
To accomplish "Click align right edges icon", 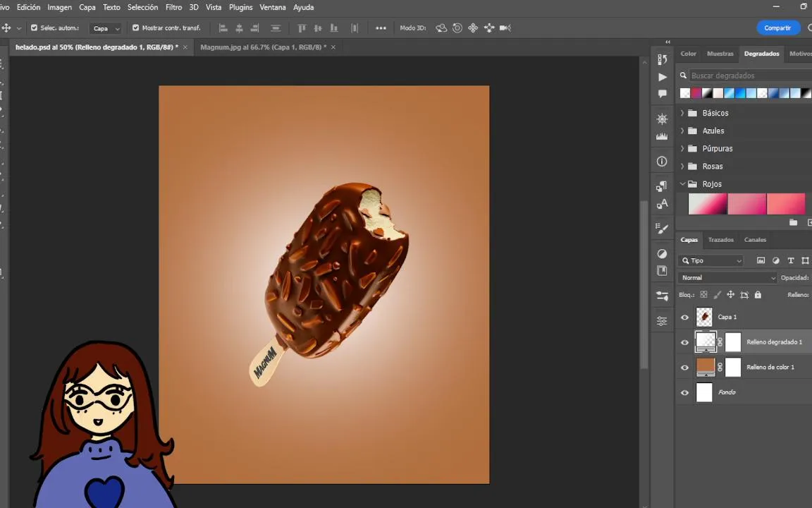I will (254, 28).
